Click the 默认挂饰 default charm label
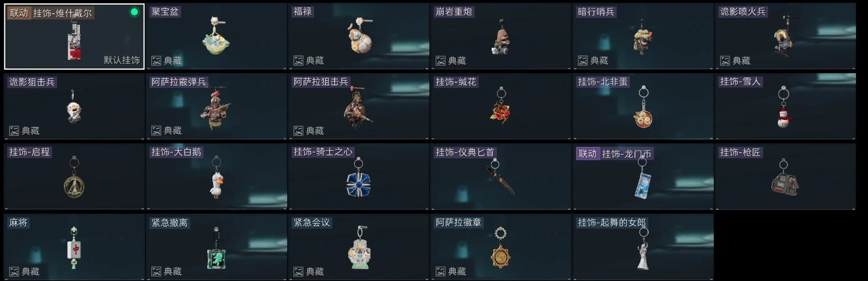Image resolution: width=868 pixels, height=281 pixels. (x=122, y=60)
